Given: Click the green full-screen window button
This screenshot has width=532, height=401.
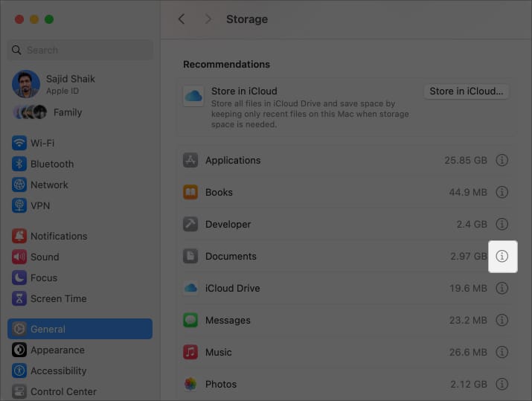Looking at the screenshot, I should (49, 19).
